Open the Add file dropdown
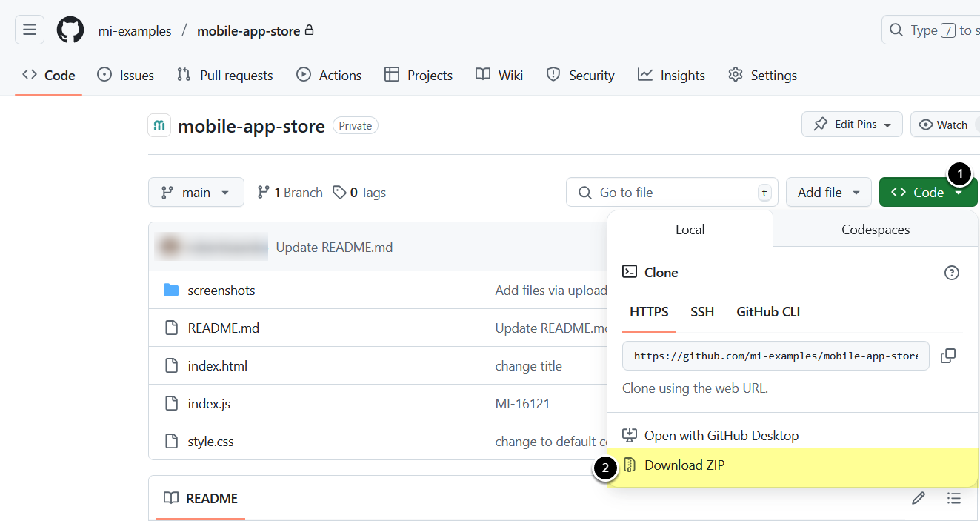Image resolution: width=980 pixels, height=521 pixels. 828,193
